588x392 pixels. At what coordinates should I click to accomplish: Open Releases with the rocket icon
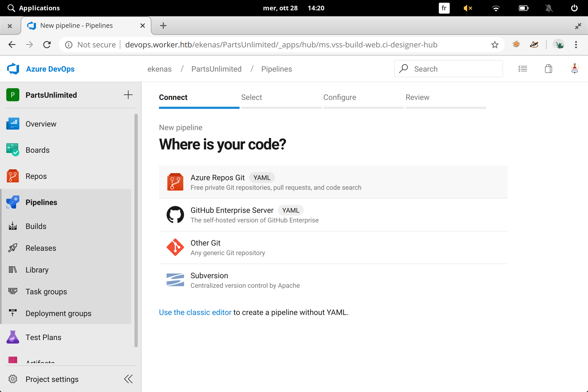click(x=13, y=248)
